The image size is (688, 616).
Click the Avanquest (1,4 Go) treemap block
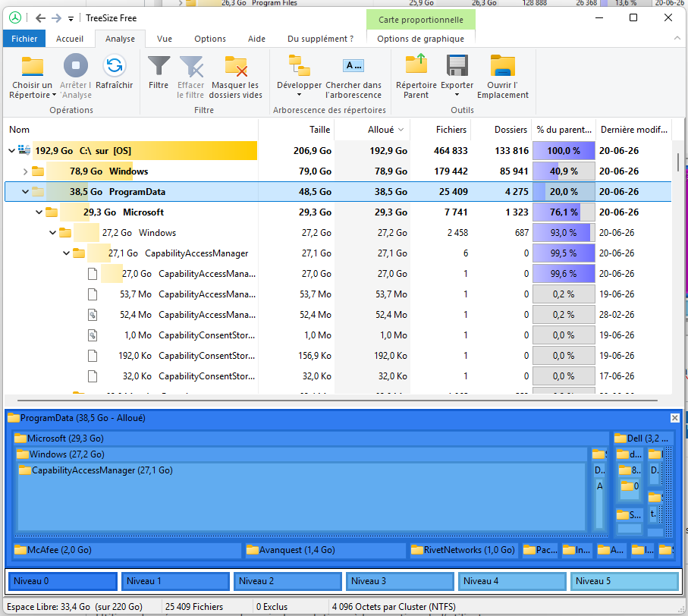coord(325,550)
